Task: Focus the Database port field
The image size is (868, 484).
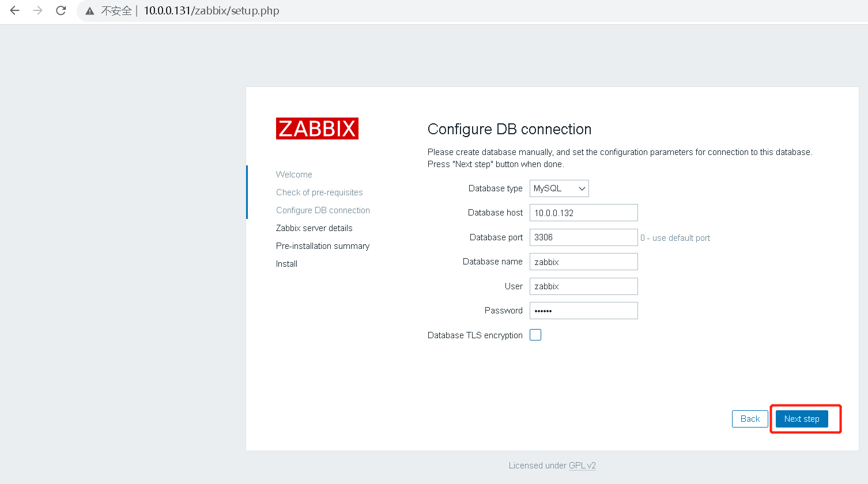Action: [584, 237]
